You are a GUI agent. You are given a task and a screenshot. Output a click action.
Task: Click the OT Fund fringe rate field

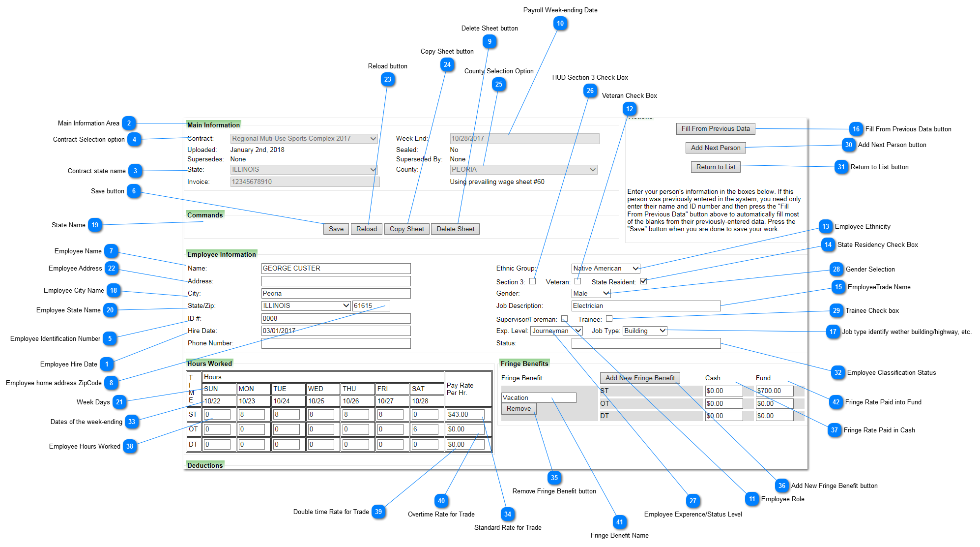(x=775, y=403)
